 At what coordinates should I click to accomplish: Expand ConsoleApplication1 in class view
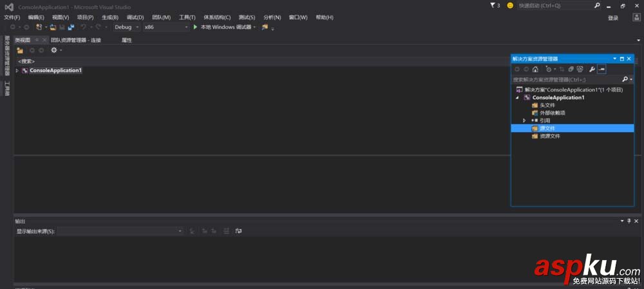pyautogui.click(x=17, y=71)
